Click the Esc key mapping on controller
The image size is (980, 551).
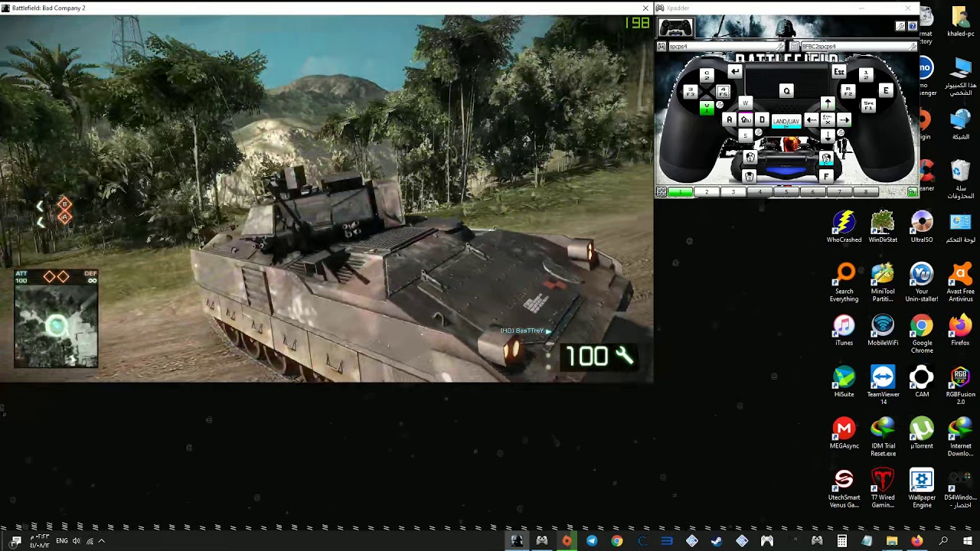coord(839,71)
